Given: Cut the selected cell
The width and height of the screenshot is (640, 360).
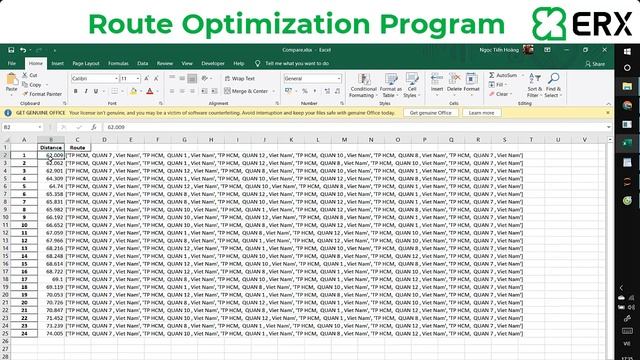Looking at the screenshot, I should 29,75.
